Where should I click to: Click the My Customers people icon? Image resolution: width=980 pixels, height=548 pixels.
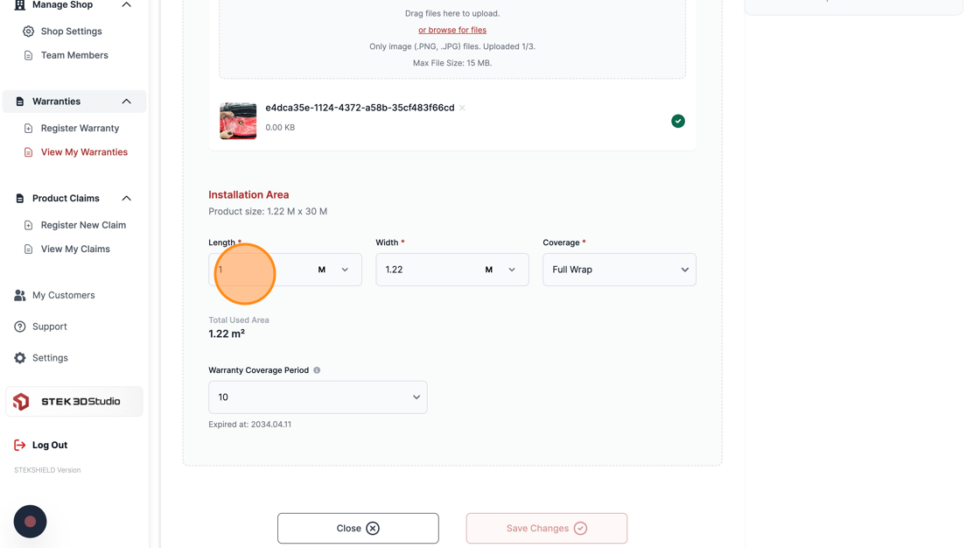(x=20, y=295)
